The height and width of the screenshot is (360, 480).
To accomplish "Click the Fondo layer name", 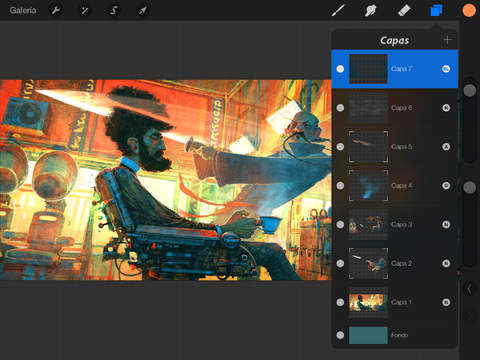I will click(x=399, y=335).
